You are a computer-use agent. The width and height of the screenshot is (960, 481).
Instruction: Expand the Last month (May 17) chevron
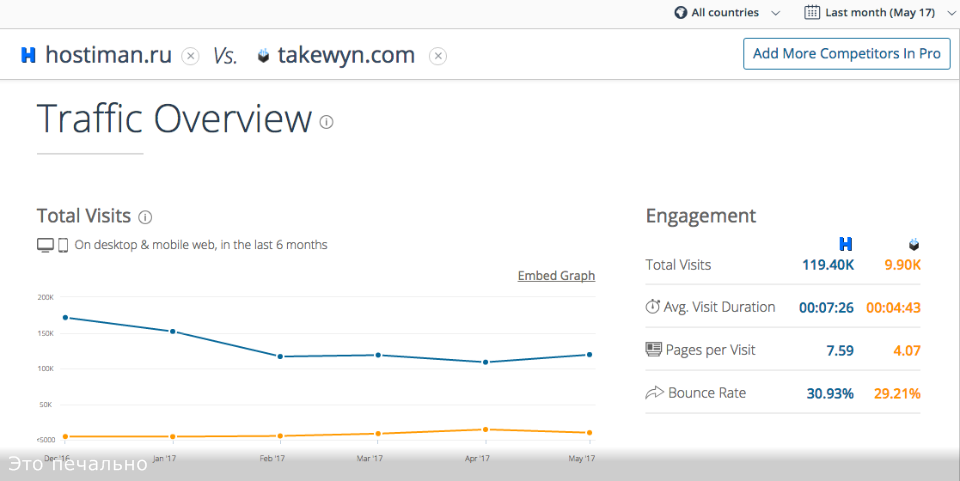point(951,13)
